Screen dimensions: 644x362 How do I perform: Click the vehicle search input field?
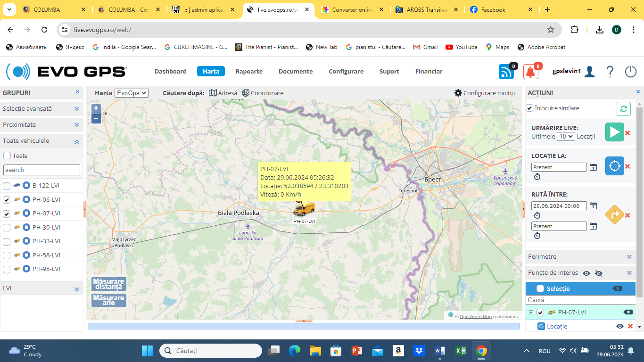(x=41, y=170)
